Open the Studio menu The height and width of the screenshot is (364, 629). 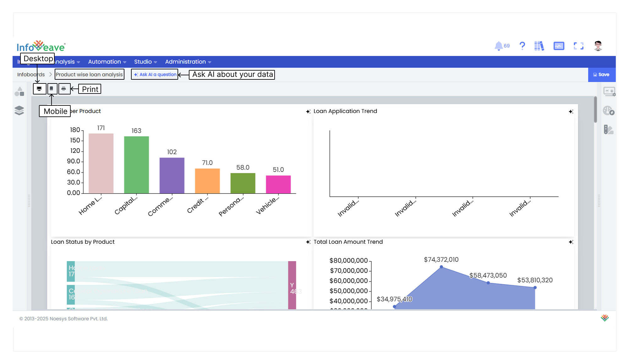pos(145,62)
